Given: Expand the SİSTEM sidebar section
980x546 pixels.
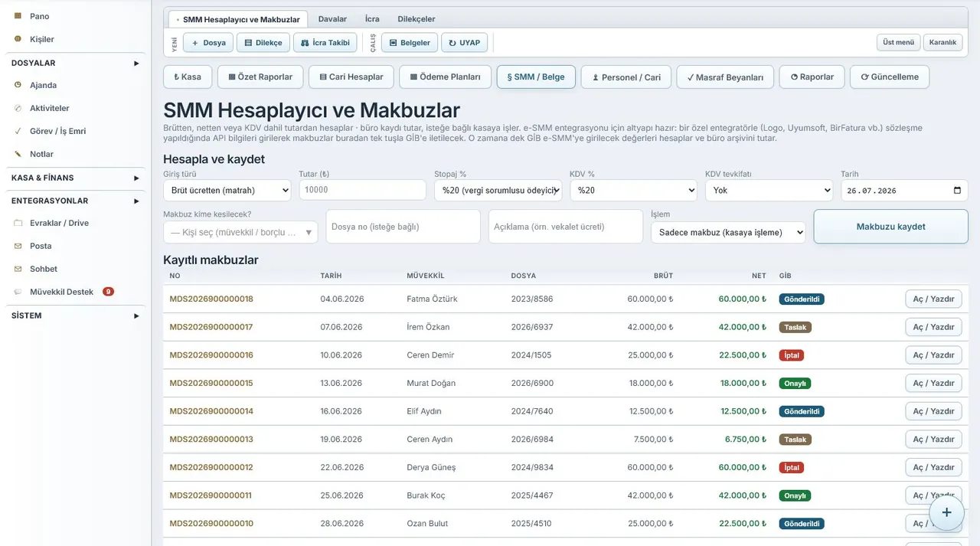Looking at the screenshot, I should tap(75, 316).
